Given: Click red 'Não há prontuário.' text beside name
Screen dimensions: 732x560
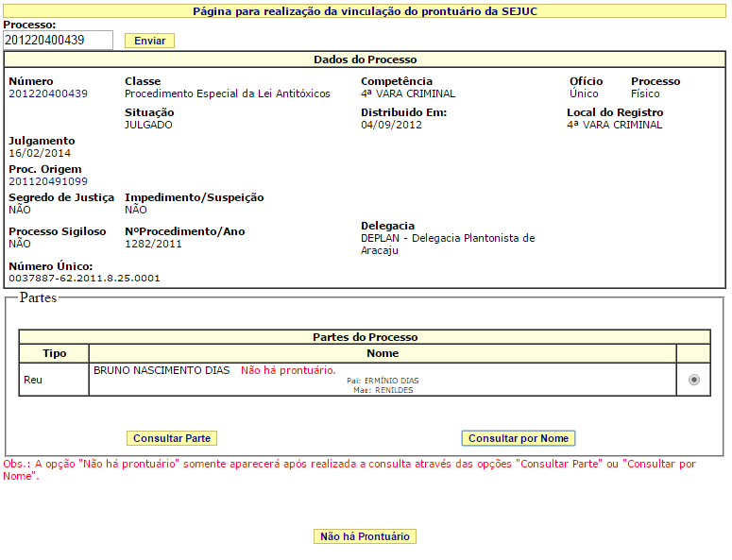Looking at the screenshot, I should pos(288,370).
